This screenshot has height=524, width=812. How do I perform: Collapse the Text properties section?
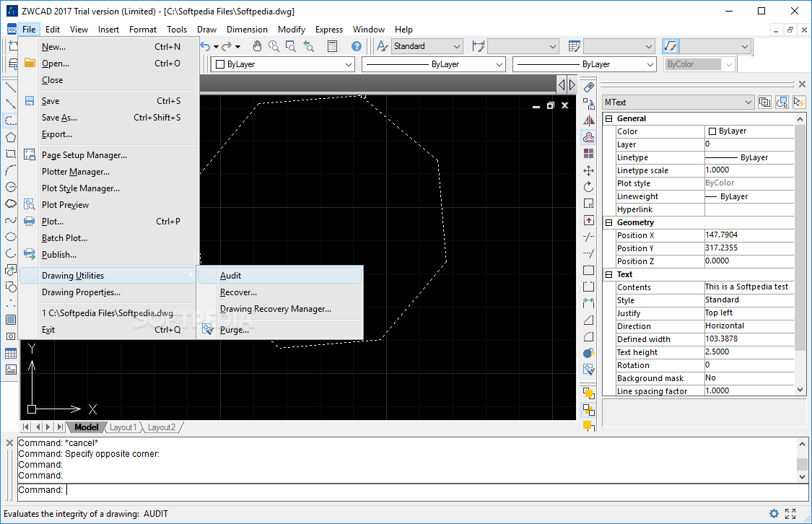pyautogui.click(x=609, y=274)
